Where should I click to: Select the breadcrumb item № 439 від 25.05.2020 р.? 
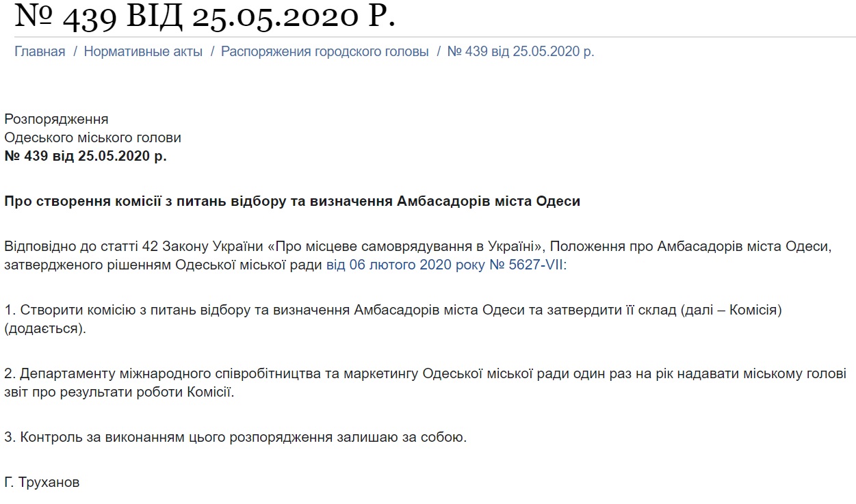pyautogui.click(x=521, y=52)
